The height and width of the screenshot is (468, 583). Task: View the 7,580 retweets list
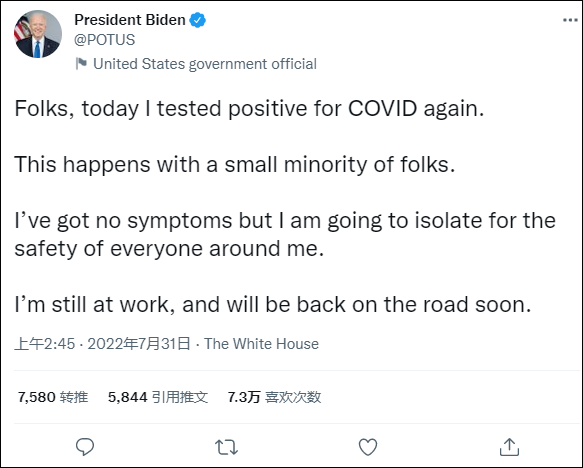pyautogui.click(x=53, y=397)
